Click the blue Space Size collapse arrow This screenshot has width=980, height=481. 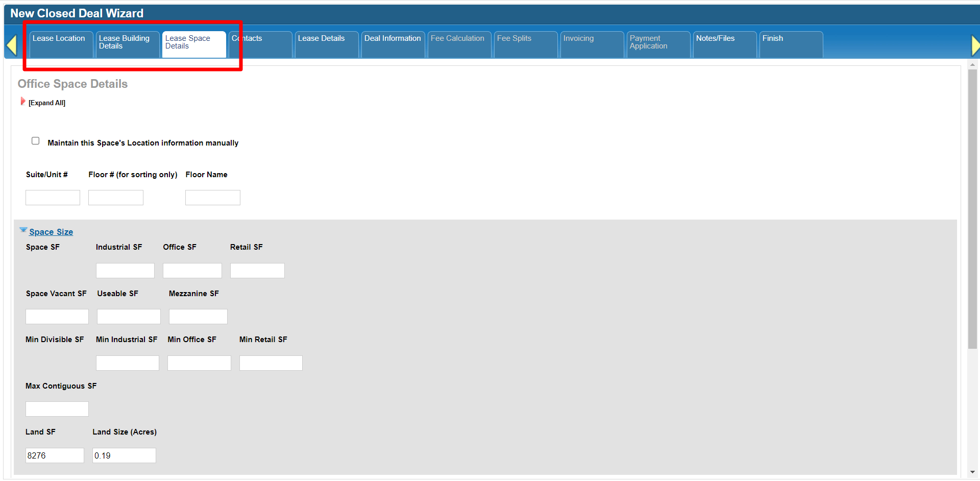pyautogui.click(x=23, y=230)
